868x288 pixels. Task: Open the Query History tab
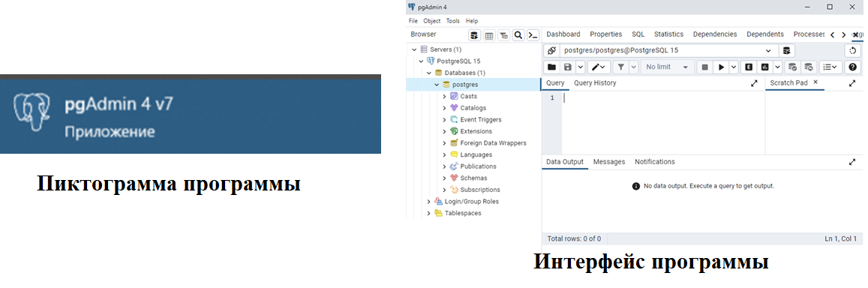[595, 83]
